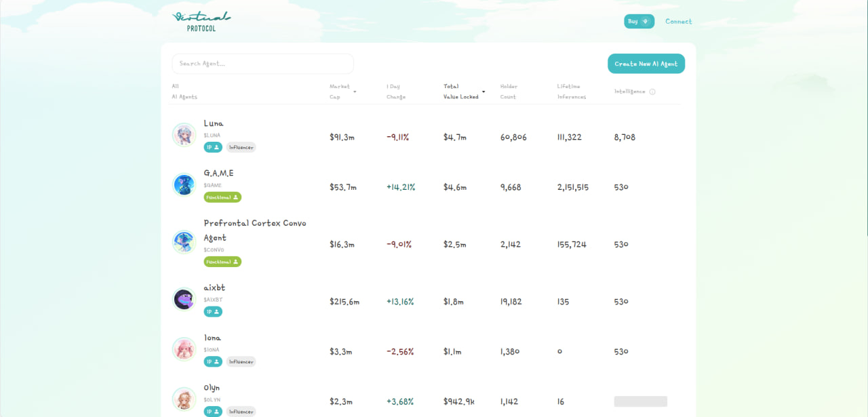Click the 1 Day Change column header
868x417 pixels.
[396, 92]
